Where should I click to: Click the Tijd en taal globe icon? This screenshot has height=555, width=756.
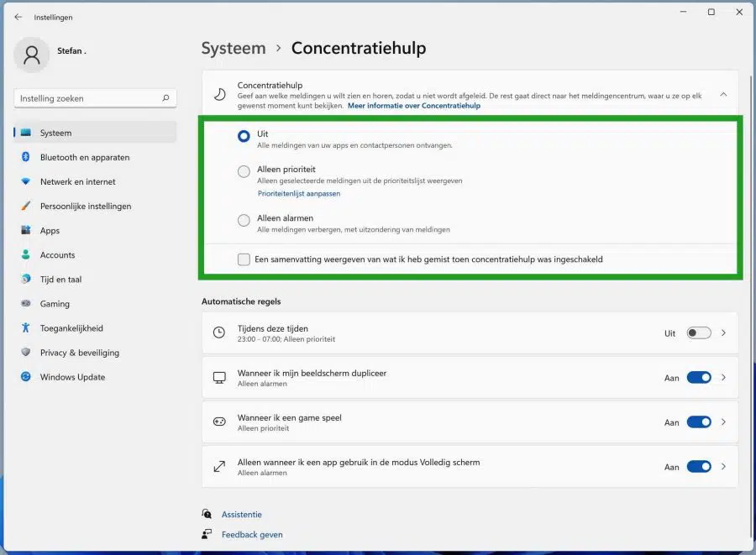click(x=26, y=279)
